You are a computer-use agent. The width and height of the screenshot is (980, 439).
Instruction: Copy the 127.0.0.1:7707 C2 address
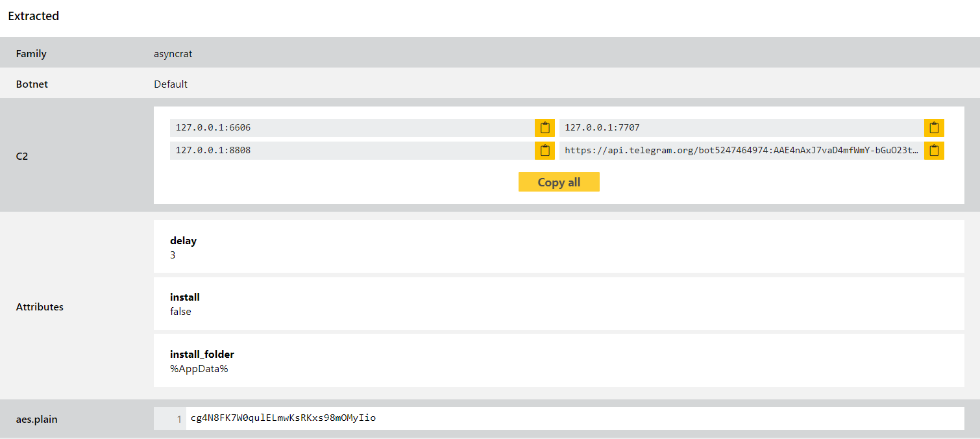tap(934, 128)
